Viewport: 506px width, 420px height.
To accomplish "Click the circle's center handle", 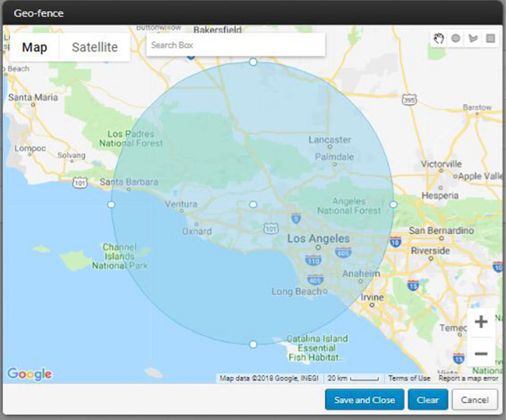I will [x=253, y=204].
